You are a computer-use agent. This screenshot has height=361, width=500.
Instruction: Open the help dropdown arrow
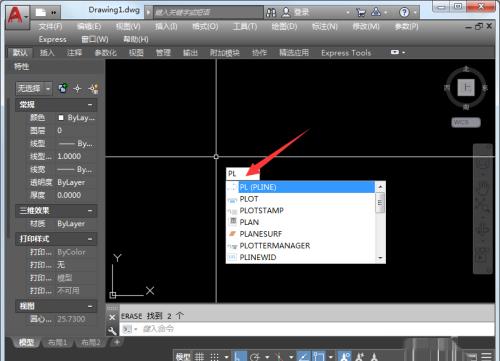pos(415,13)
